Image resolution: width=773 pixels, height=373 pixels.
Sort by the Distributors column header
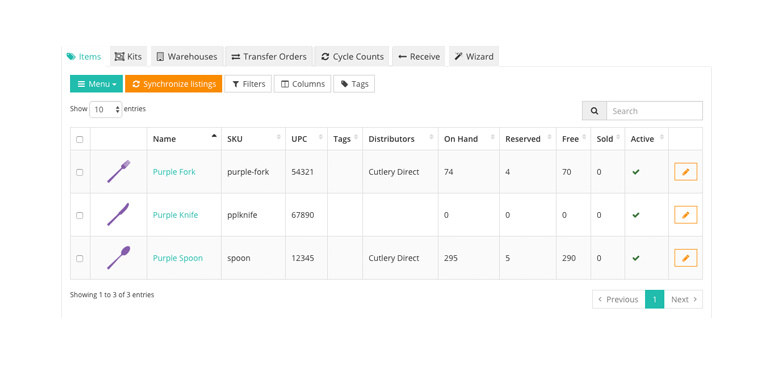click(400, 139)
